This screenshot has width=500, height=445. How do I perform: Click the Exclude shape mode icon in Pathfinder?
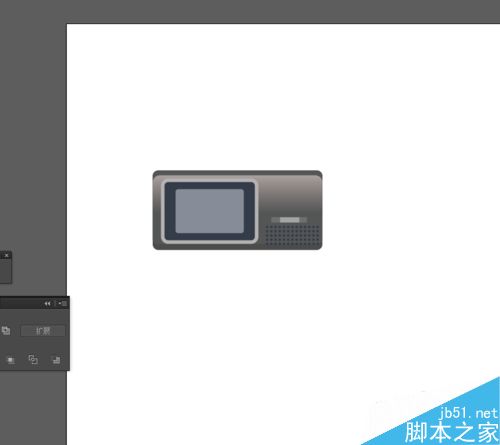[6, 331]
